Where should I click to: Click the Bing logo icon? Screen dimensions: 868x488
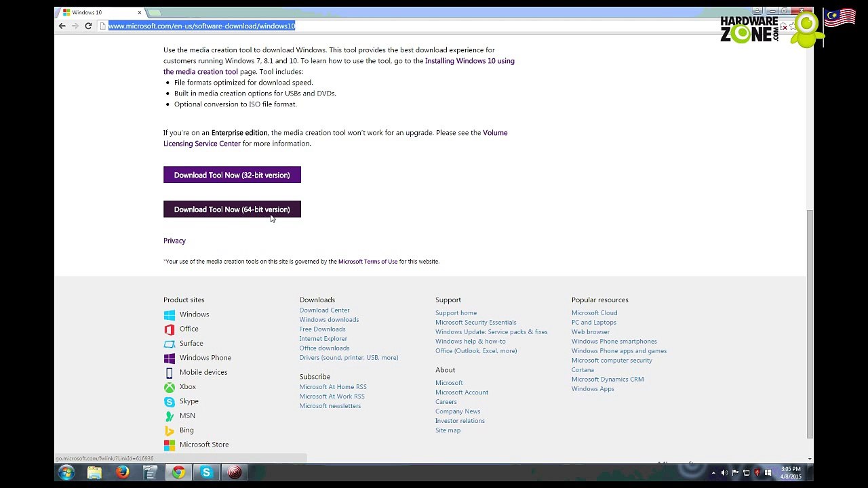[169, 430]
